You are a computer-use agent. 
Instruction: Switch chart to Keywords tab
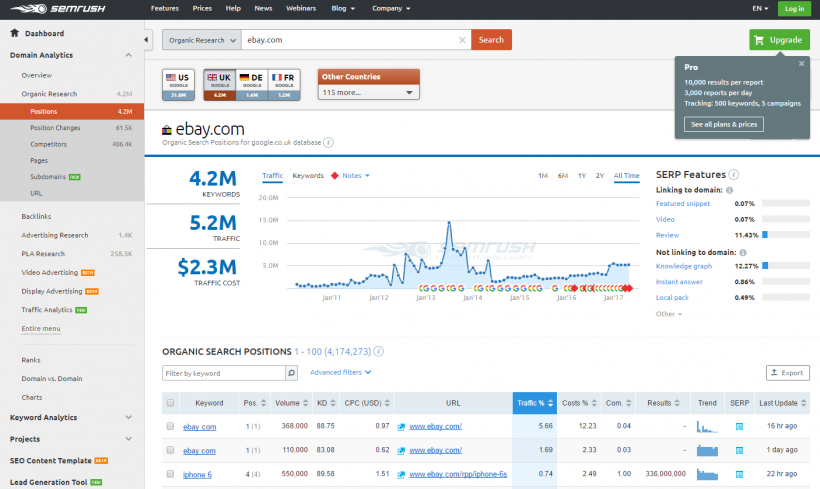tap(308, 176)
